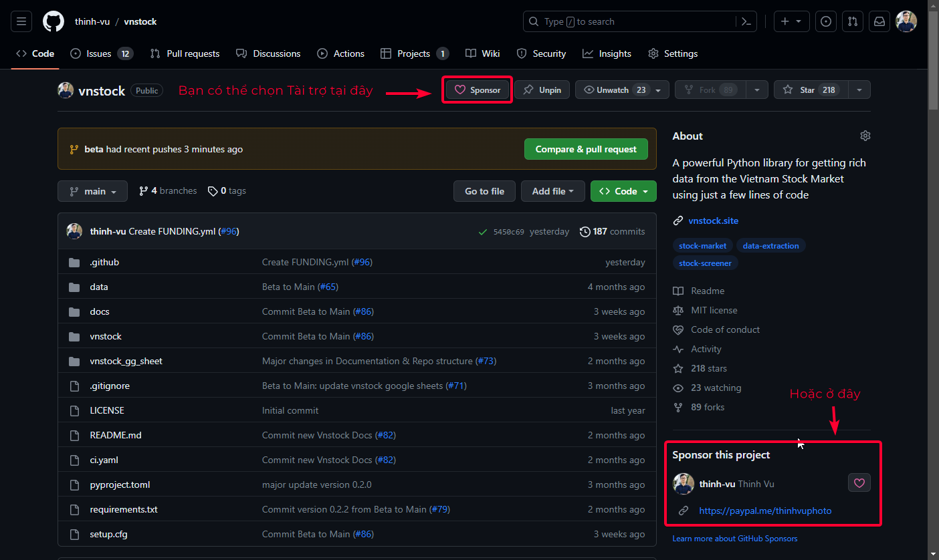Image resolution: width=939 pixels, height=560 pixels.
Task: Click the repository owner avatar next to vnstock
Action: (x=66, y=90)
